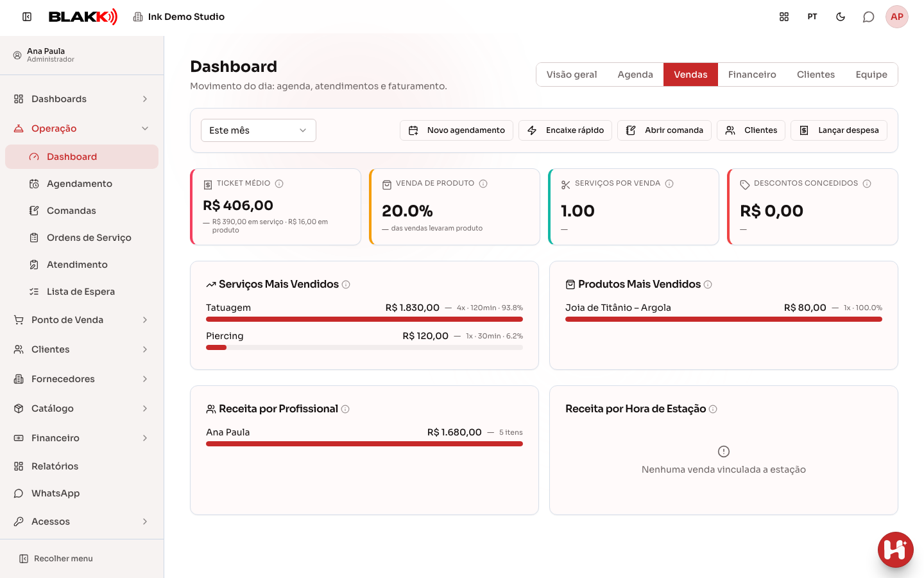Expand the Fornecedores sidebar section

pos(82,379)
